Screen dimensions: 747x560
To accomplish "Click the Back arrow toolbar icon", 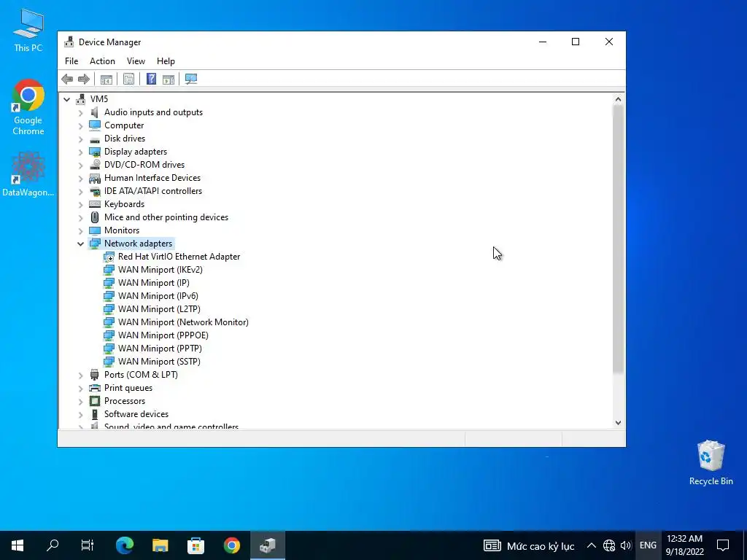I will [67, 79].
